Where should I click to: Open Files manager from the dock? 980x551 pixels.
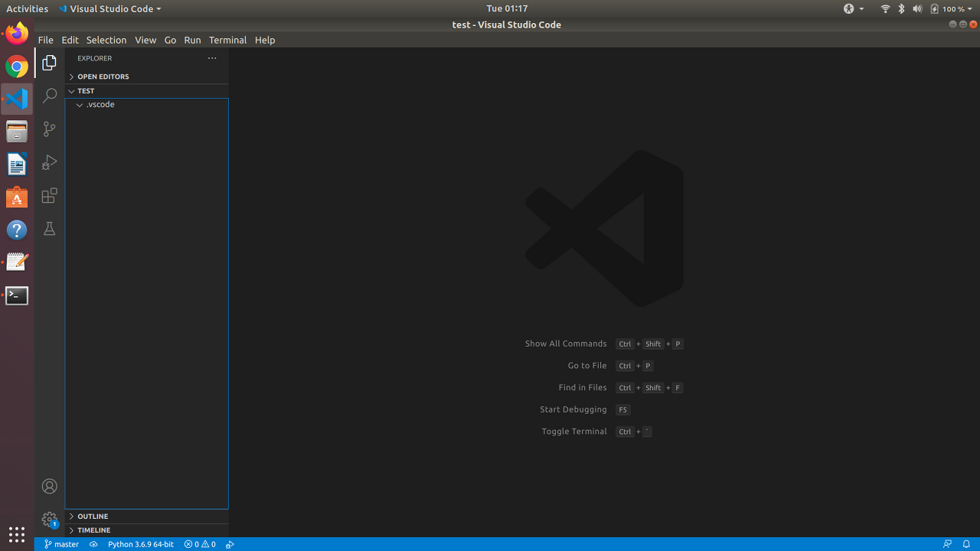click(x=17, y=132)
